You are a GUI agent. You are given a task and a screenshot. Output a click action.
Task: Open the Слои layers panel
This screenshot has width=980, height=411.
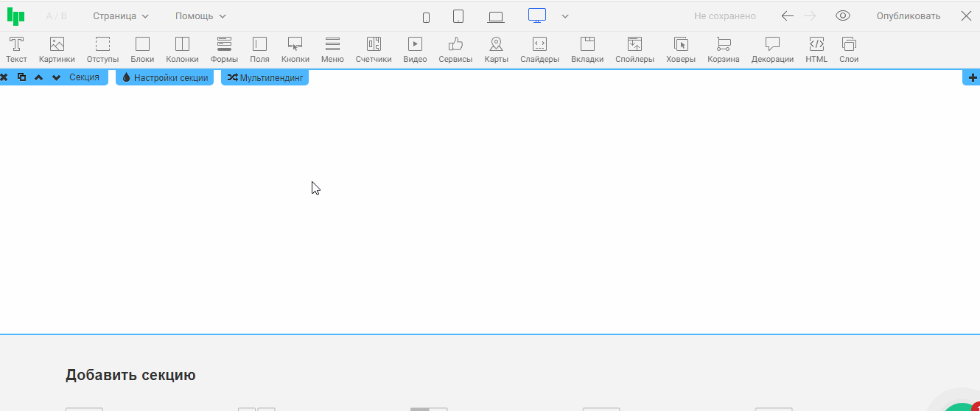[849, 49]
